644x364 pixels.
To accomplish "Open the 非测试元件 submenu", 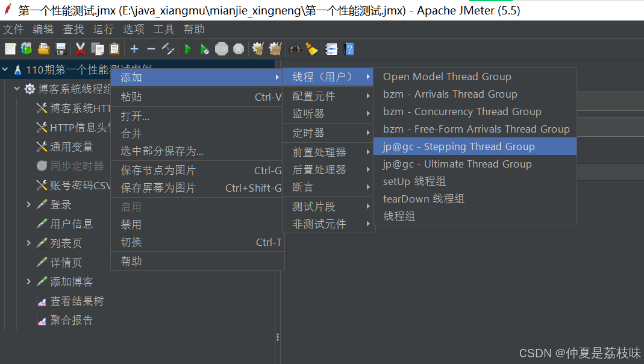I will pyautogui.click(x=328, y=224).
